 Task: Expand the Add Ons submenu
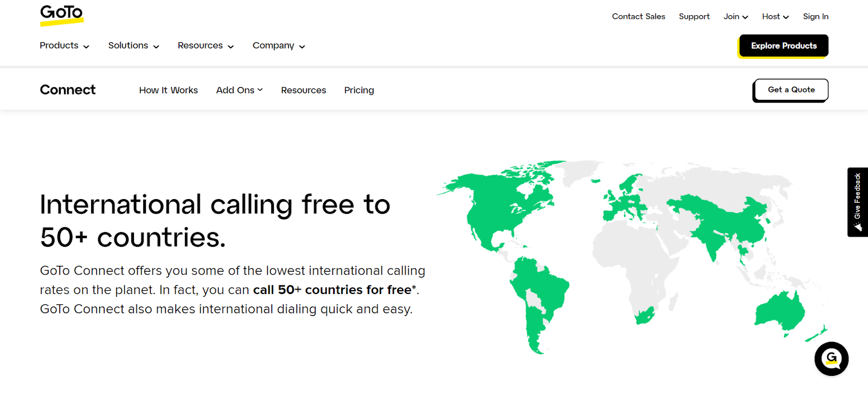tap(239, 90)
